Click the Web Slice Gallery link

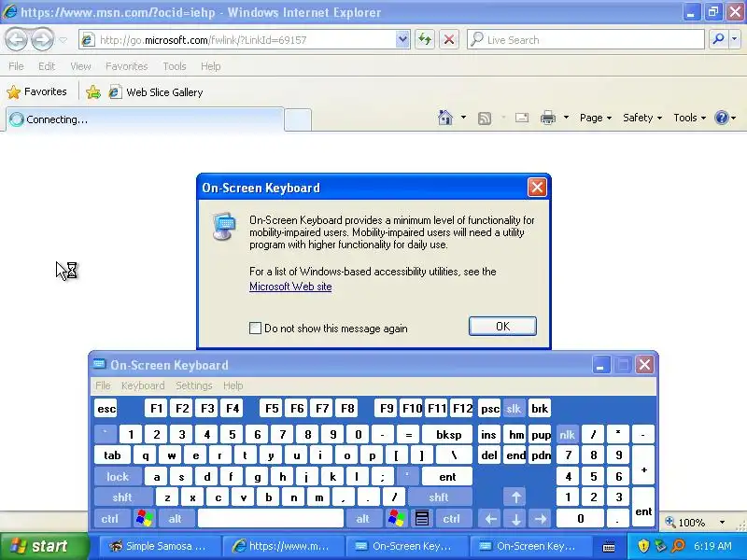click(x=156, y=91)
